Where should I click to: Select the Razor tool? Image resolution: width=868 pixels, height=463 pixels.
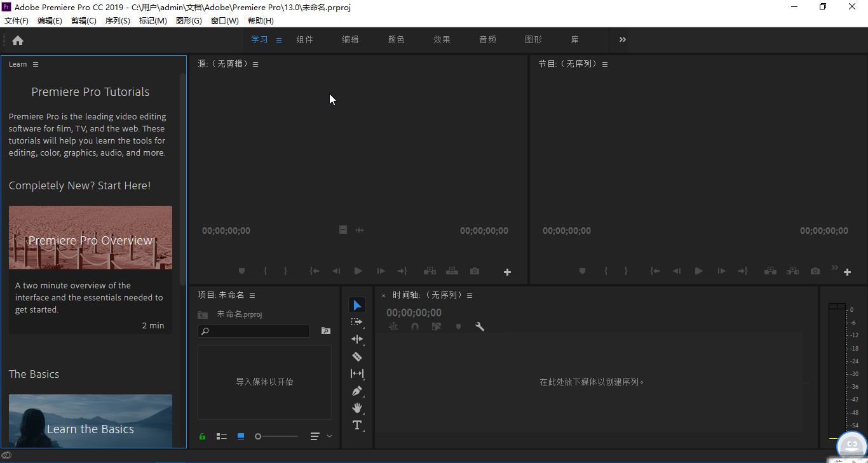tap(357, 356)
